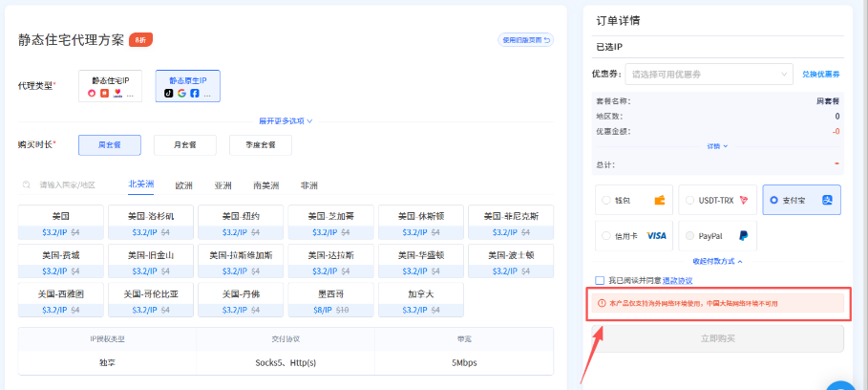868x390 pixels.
Task: Expand the 详情 order details
Action: pos(717,146)
